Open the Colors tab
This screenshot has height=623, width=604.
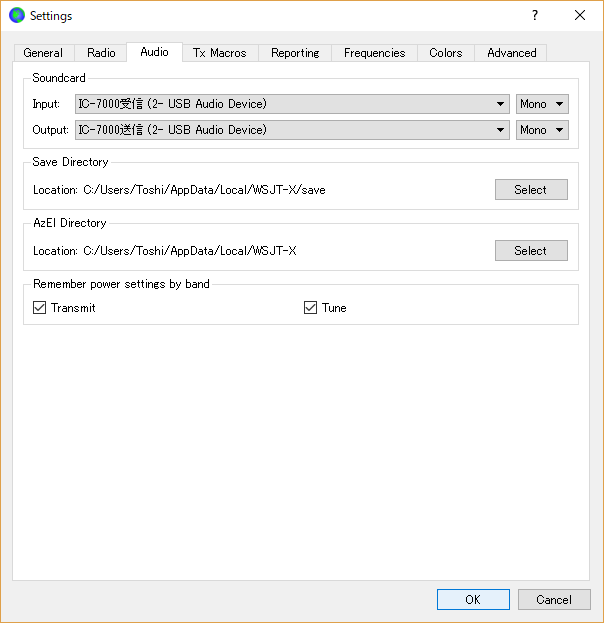446,53
